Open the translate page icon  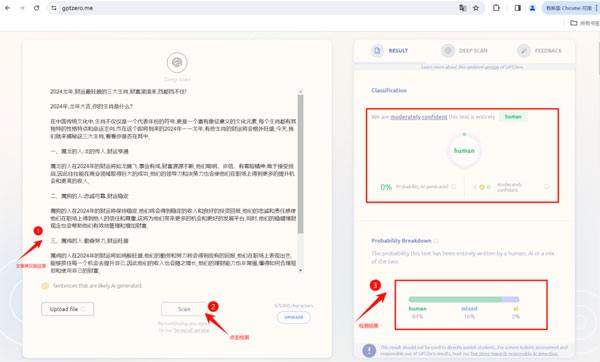click(463, 8)
